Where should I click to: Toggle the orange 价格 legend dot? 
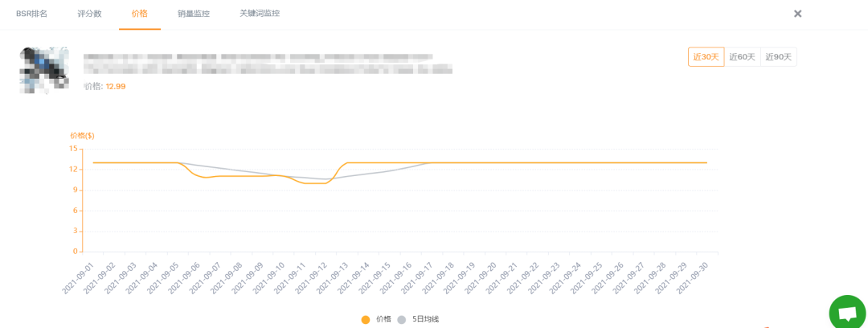[366, 319]
